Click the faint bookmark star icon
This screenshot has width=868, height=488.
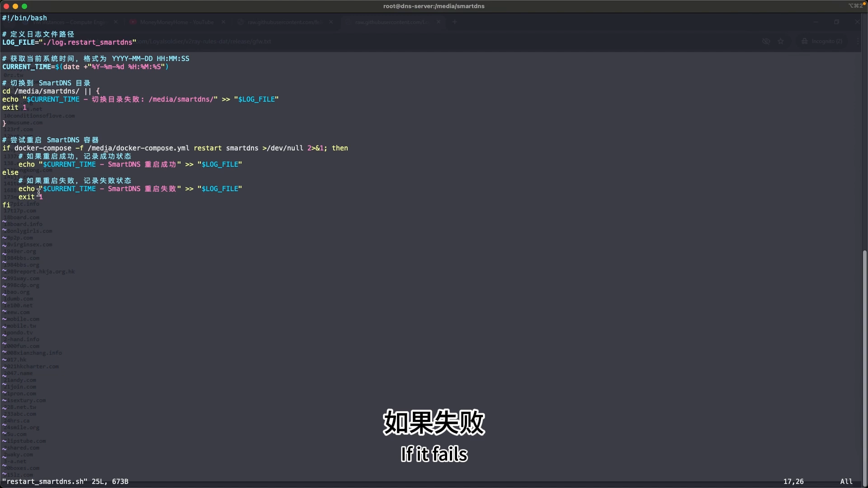[x=781, y=41]
